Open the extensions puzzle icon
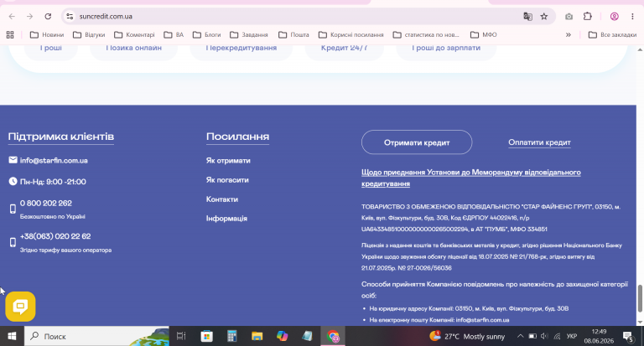The width and height of the screenshot is (644, 346). pyautogui.click(x=588, y=17)
